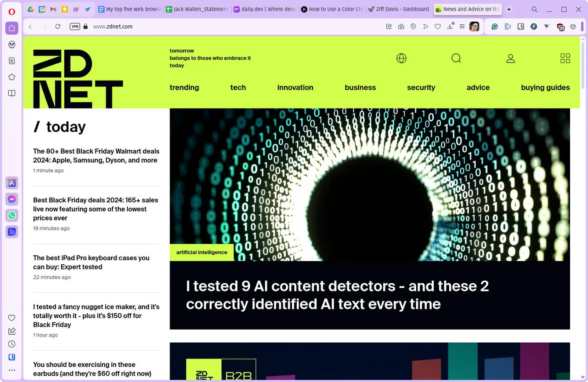Toggle the VPN badge in address bar
This screenshot has width=588, height=382.
tap(75, 27)
